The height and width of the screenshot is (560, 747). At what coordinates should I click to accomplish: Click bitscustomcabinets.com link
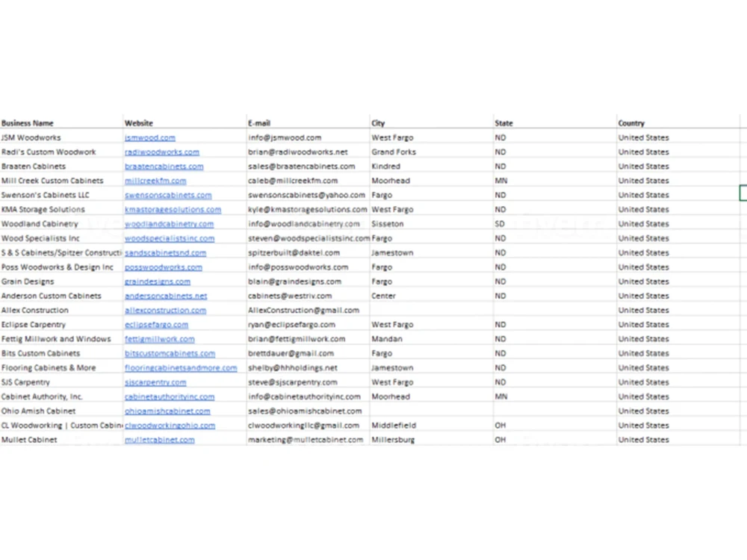[x=170, y=353]
